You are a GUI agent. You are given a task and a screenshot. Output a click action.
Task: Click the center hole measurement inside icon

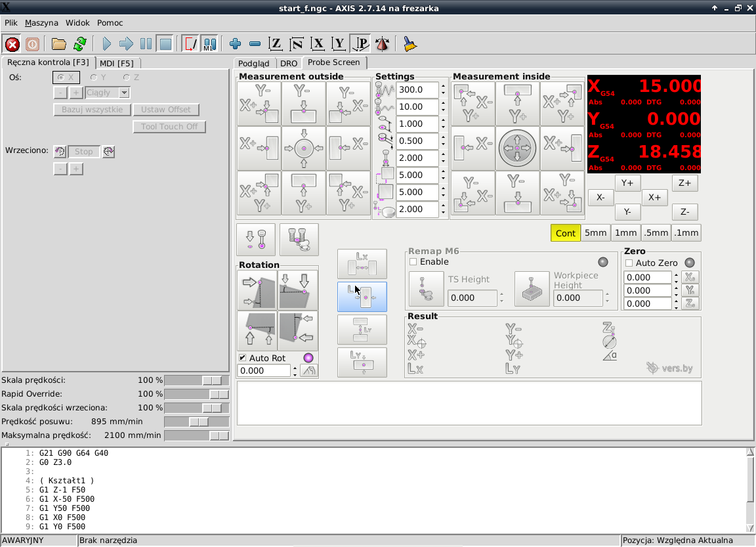coord(517,148)
